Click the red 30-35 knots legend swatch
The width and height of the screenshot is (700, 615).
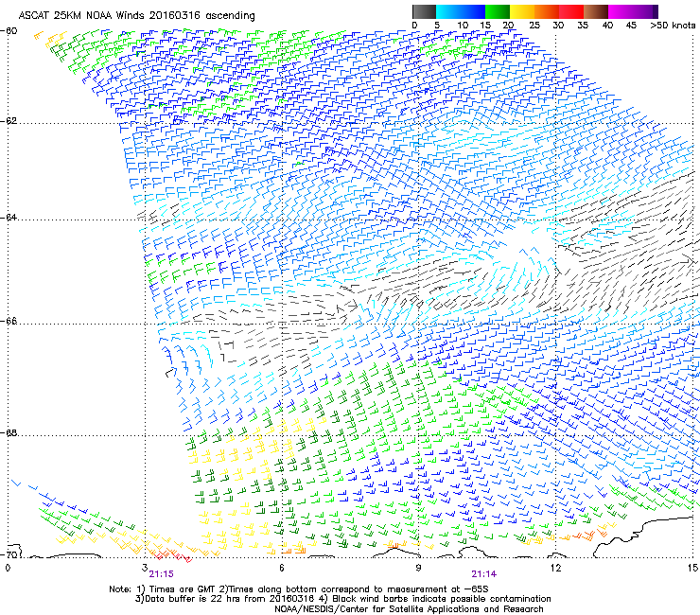[571, 11]
